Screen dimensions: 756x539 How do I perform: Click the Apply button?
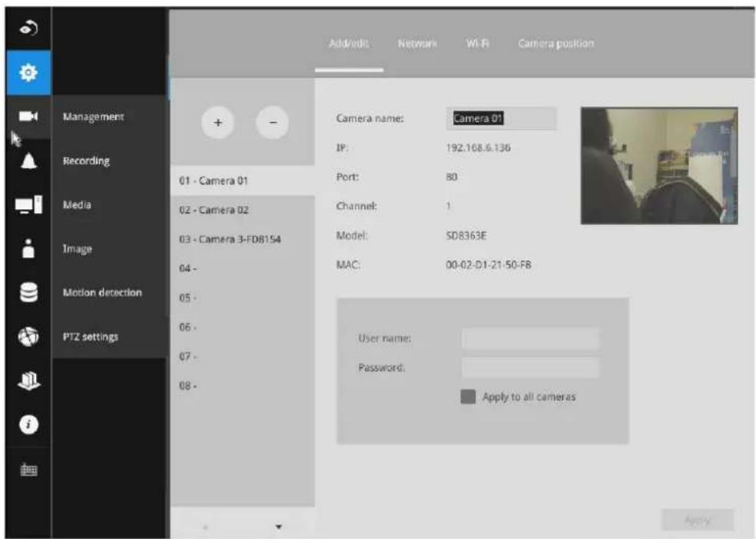[698, 521]
